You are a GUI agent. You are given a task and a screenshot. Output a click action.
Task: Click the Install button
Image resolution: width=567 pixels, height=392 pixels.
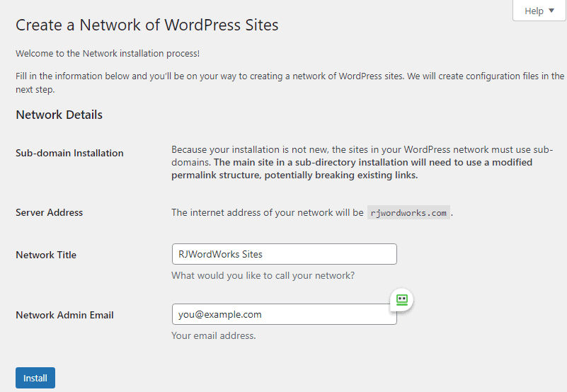tap(35, 378)
